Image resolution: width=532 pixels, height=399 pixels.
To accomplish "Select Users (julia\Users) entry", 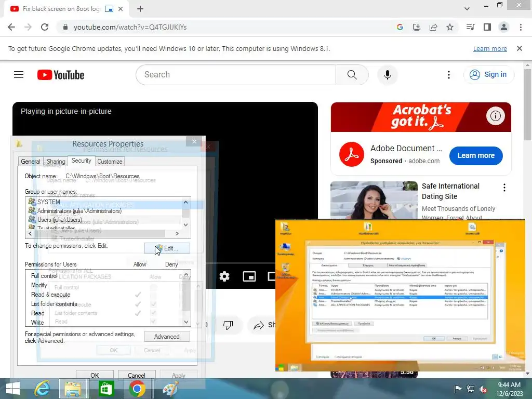I will coord(59,220).
